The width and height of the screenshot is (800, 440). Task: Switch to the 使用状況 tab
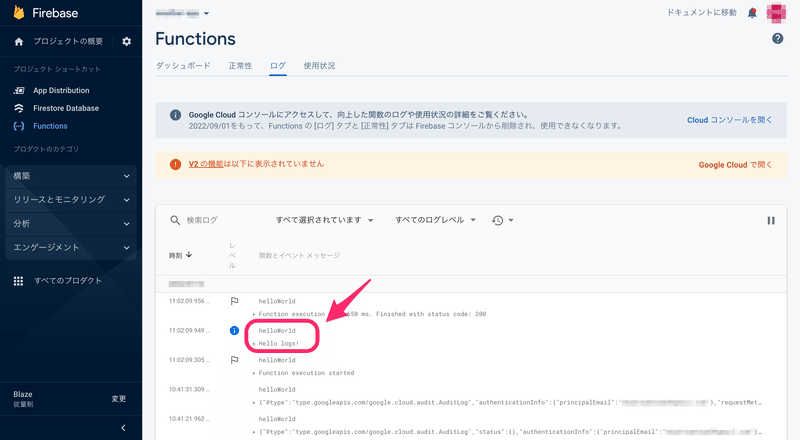pyautogui.click(x=319, y=66)
